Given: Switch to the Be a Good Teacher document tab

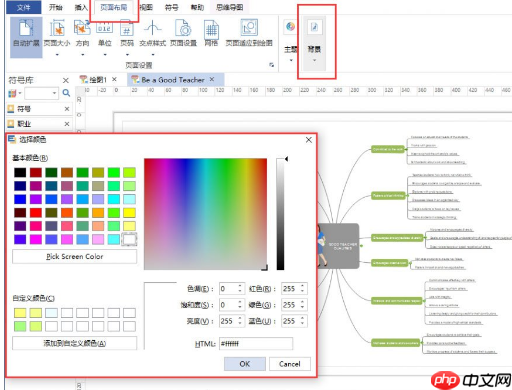Looking at the screenshot, I should (173, 80).
